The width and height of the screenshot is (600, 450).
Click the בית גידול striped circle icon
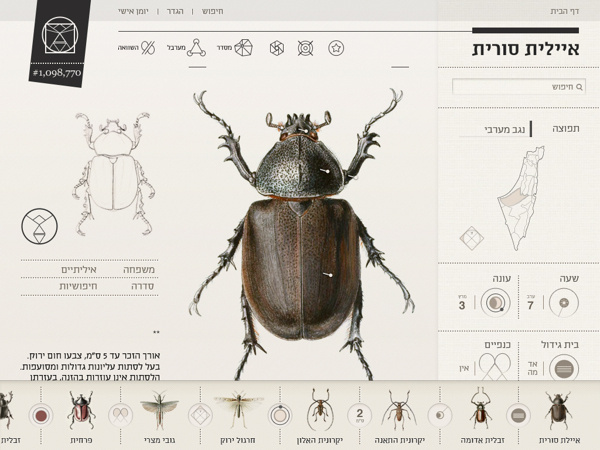564,368
